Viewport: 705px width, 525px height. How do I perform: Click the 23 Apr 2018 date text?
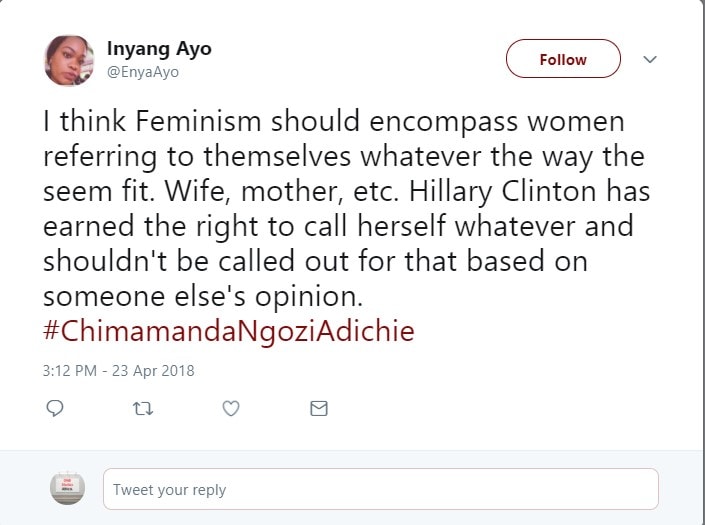[153, 371]
